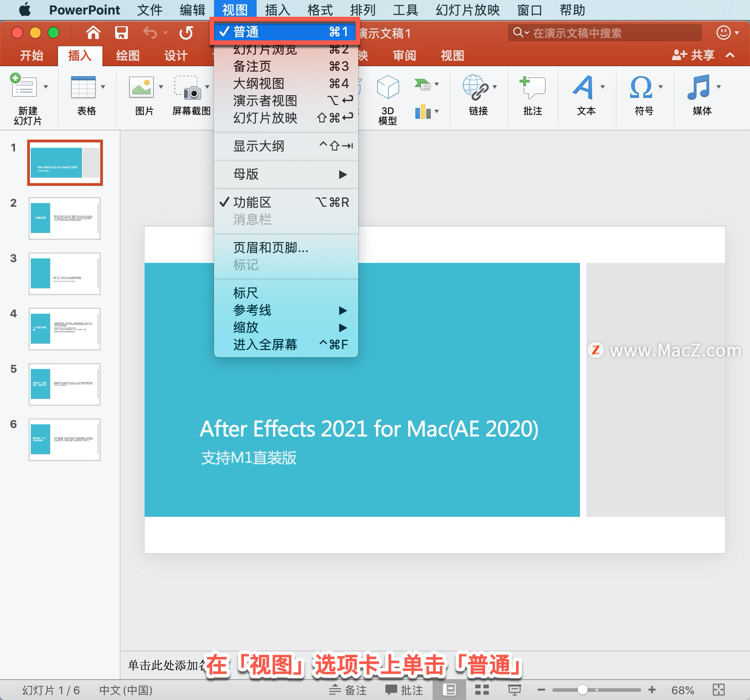
Task: Click the smiley feedback icon
Action: [x=723, y=33]
